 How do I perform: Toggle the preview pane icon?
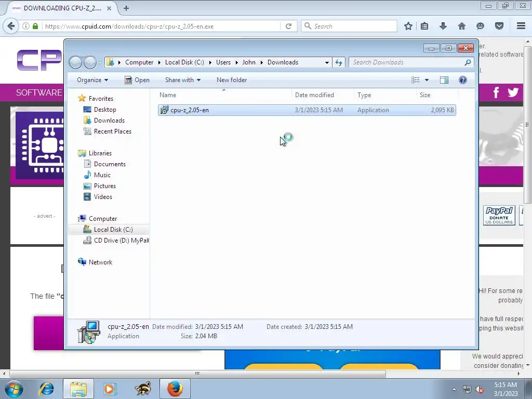(444, 80)
